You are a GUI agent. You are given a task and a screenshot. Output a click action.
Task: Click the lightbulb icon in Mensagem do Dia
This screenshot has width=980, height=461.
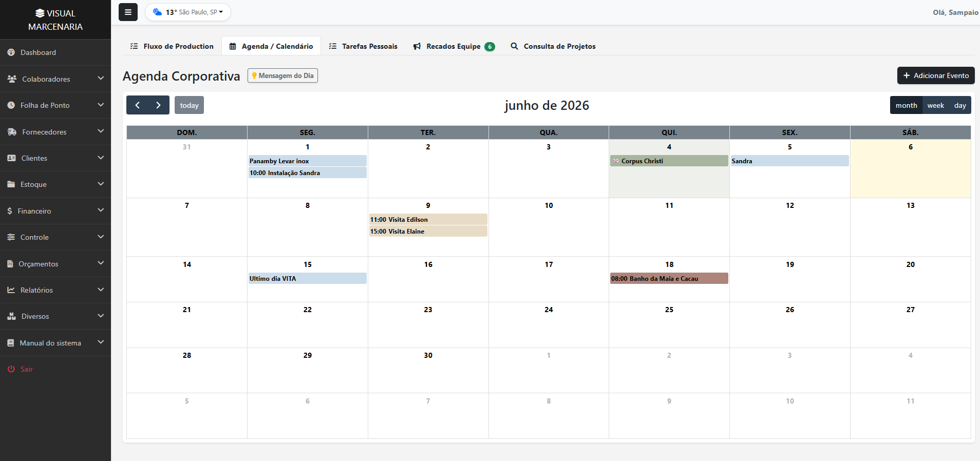[x=254, y=75]
